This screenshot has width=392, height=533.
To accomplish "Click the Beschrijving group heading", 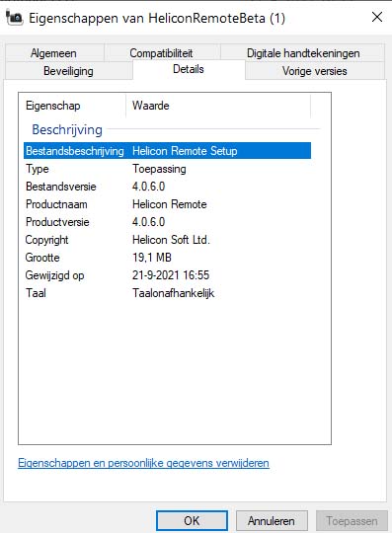I will [67, 130].
